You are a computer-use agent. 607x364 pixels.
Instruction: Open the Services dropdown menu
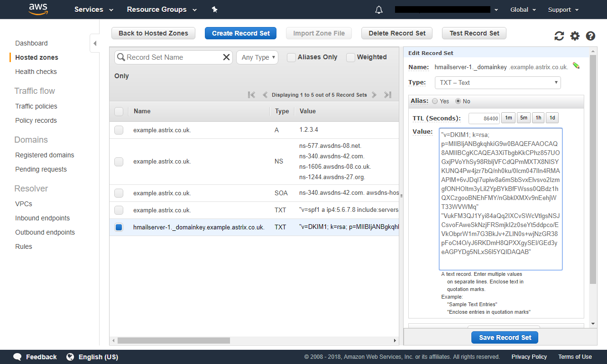[94, 9]
